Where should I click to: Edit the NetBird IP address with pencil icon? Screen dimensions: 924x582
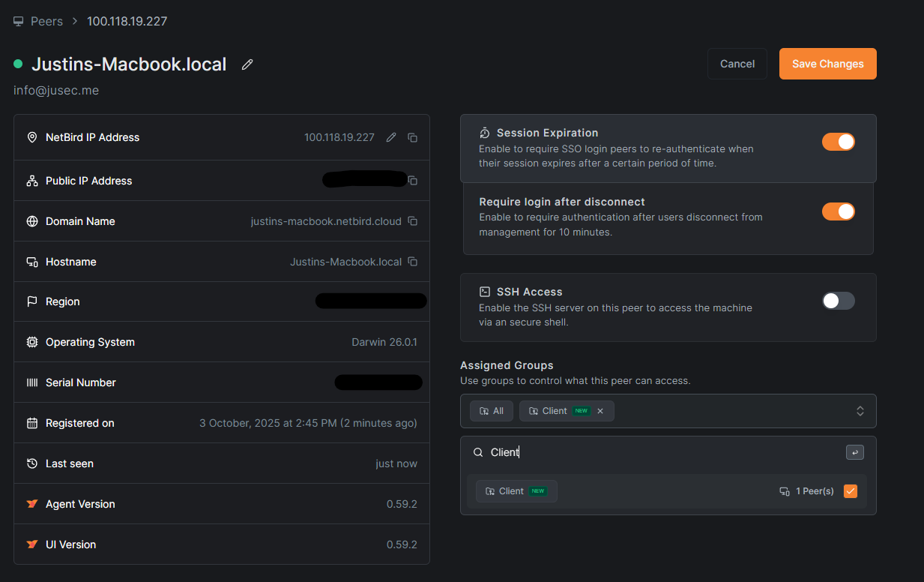[390, 137]
